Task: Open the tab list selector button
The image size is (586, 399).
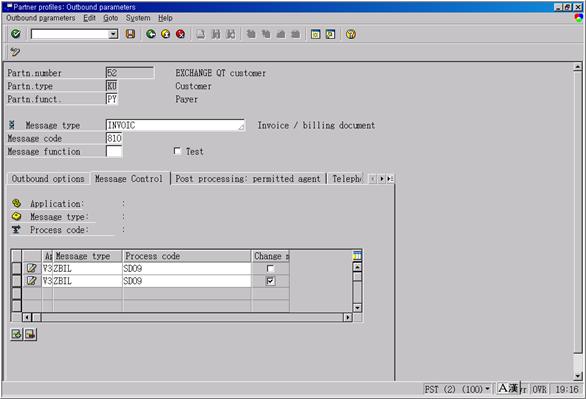Action: (x=390, y=179)
